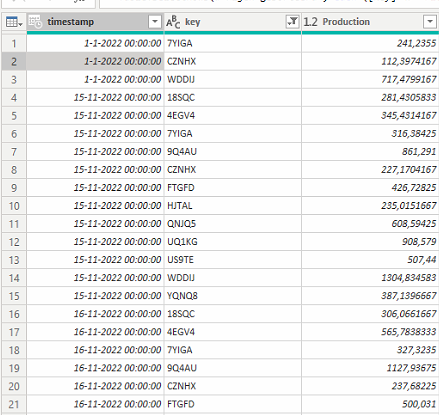
Task: Select row number 21
Action: pyautogui.click(x=14, y=404)
